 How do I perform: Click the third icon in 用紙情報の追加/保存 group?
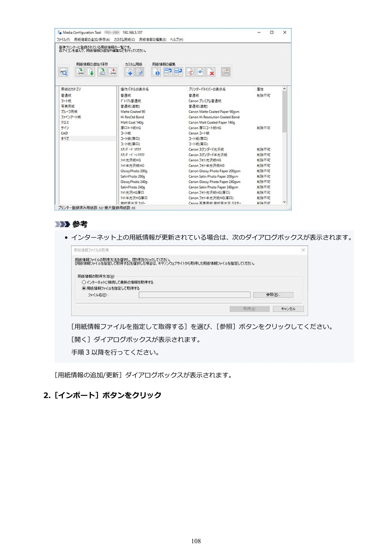point(102,72)
